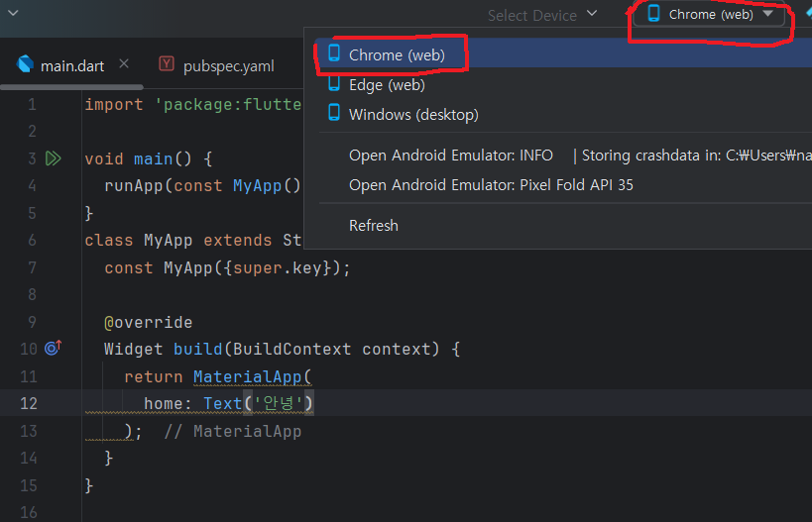
Task: Expand the chevron at top-left corner
Action: [14, 13]
